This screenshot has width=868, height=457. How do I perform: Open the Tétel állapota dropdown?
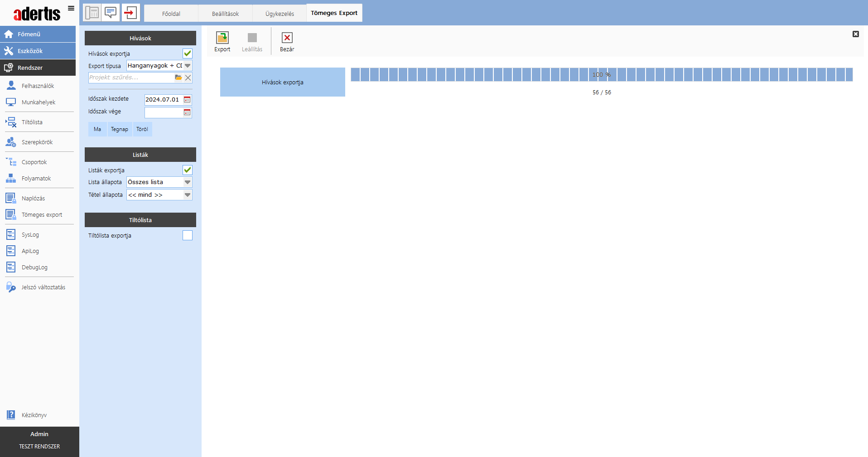coord(188,195)
